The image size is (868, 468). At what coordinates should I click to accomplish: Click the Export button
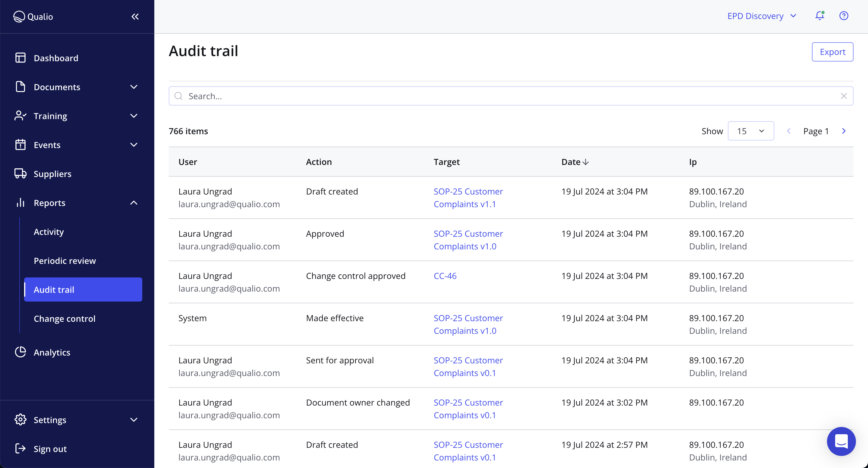[x=833, y=52]
